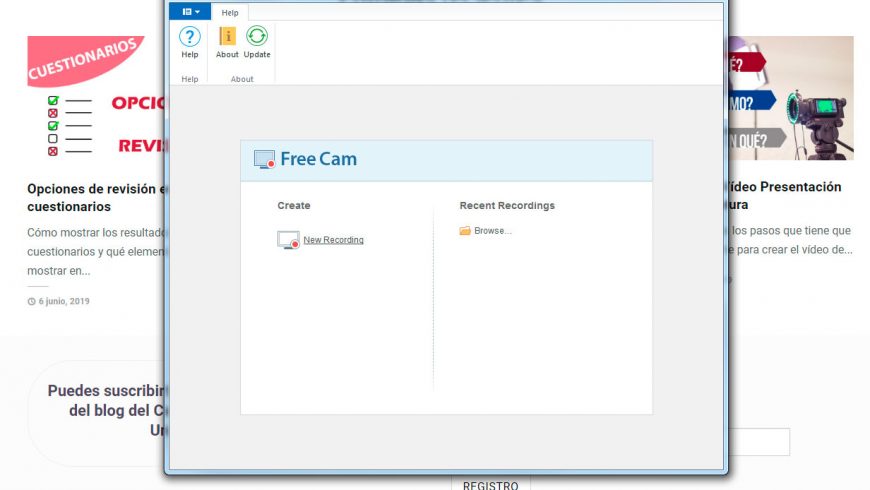
Task: Open the 'Opciones de revisión' article title
Action: pyautogui.click(x=97, y=198)
